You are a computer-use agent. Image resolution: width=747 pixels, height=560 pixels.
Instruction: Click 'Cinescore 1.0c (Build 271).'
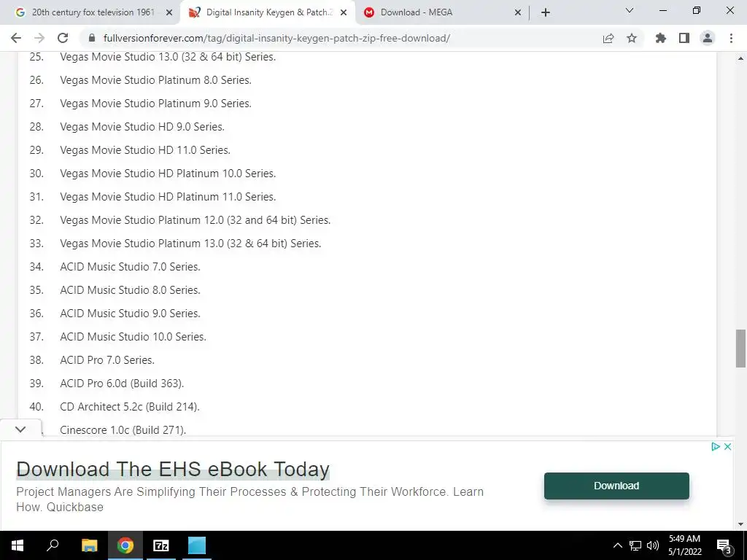tap(123, 430)
